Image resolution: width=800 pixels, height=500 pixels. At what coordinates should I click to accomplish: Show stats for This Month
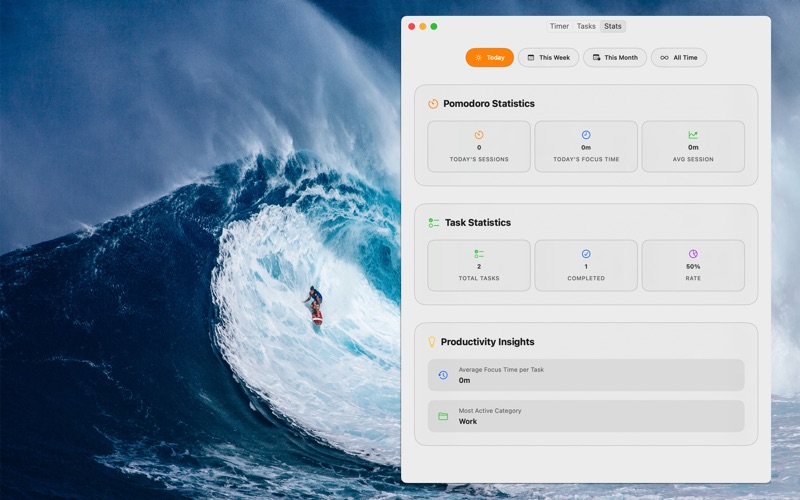tap(615, 58)
